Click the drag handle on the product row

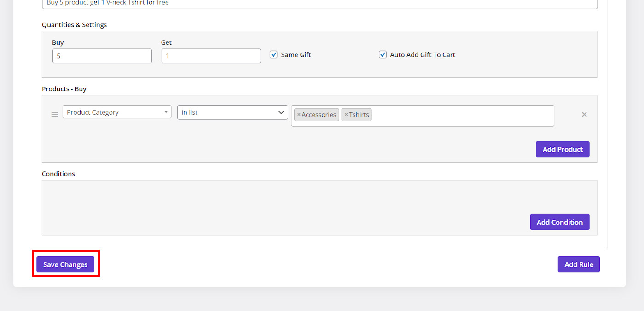click(55, 115)
